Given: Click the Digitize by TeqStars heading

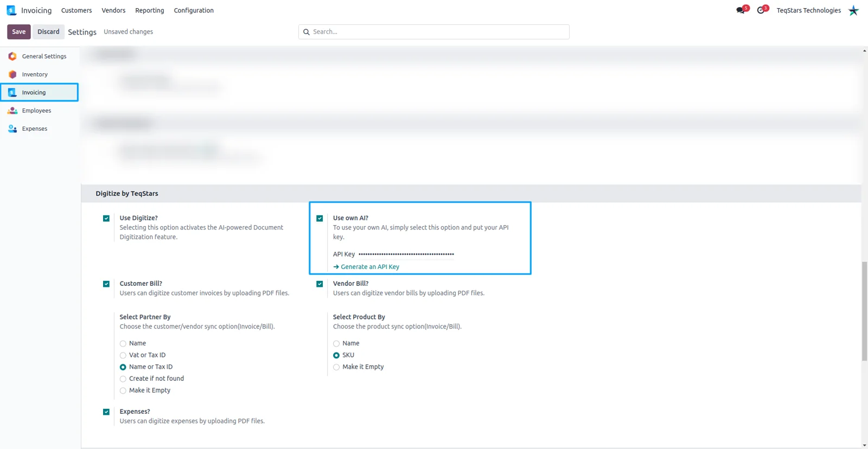Looking at the screenshot, I should (x=127, y=194).
